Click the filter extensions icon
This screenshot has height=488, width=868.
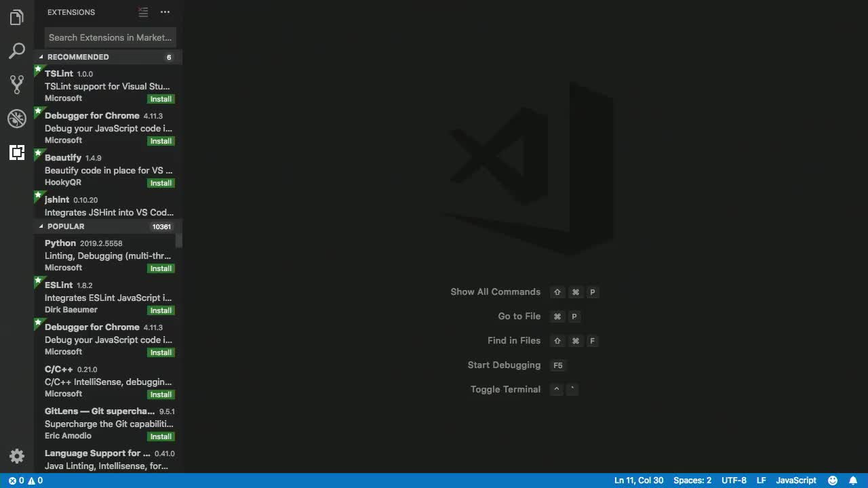[x=142, y=12]
